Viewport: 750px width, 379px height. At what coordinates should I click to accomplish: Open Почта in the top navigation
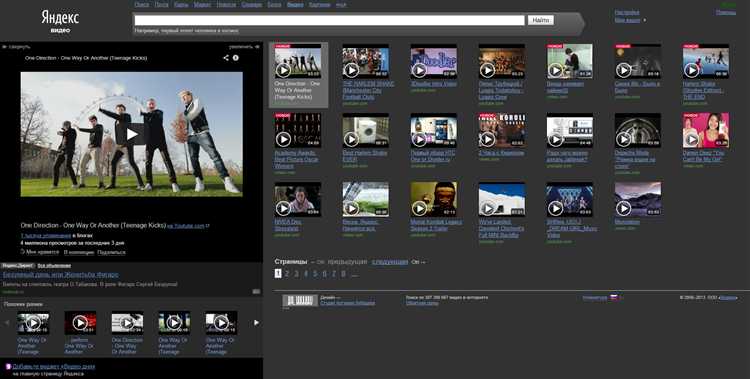point(161,4)
